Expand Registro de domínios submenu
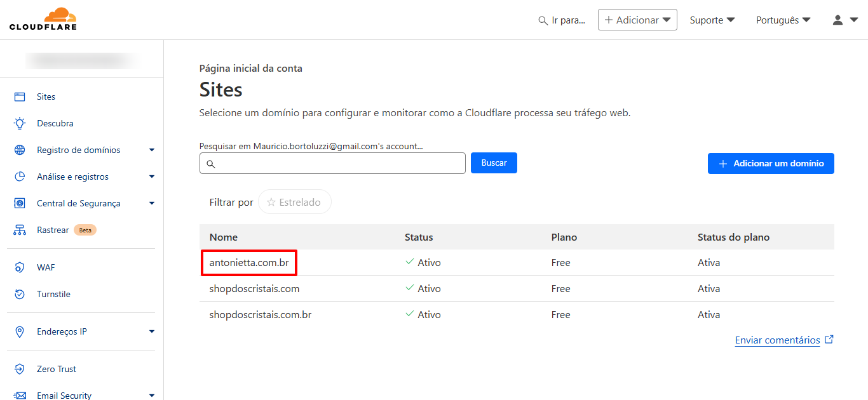This screenshot has width=868, height=400. (x=151, y=150)
